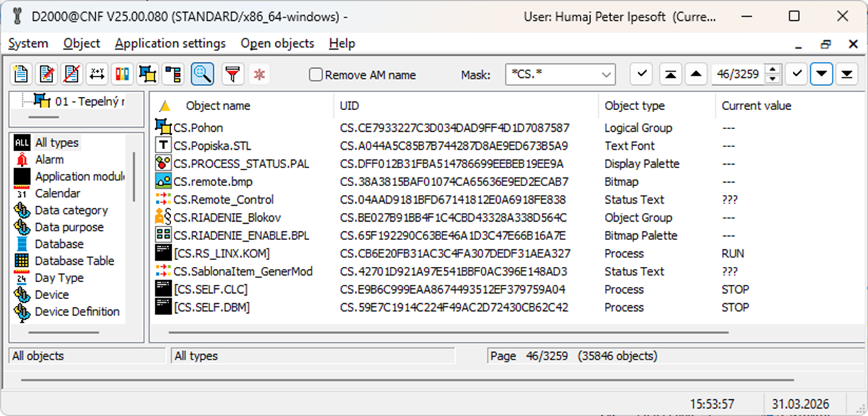868x416 pixels.
Task: Enable the Remove AM name checkbox
Action: pos(316,75)
